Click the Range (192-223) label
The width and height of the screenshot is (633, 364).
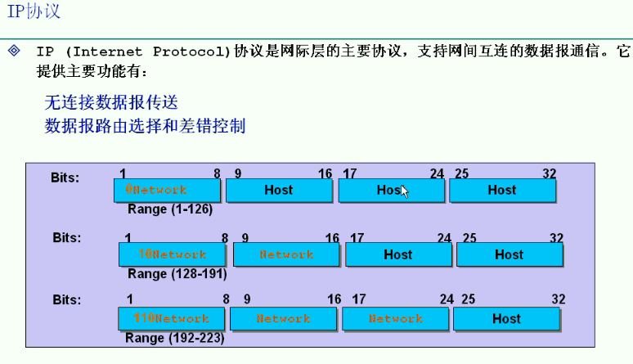174,338
